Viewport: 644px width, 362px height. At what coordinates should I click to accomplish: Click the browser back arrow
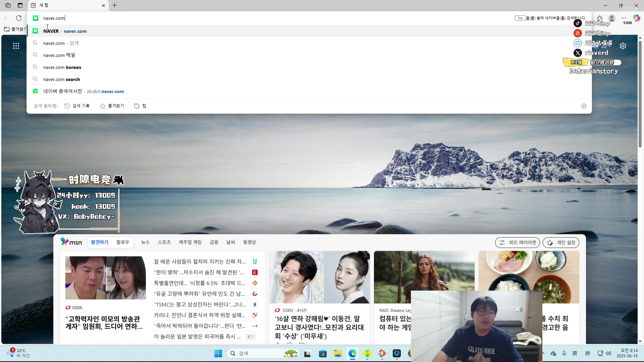coord(7,18)
